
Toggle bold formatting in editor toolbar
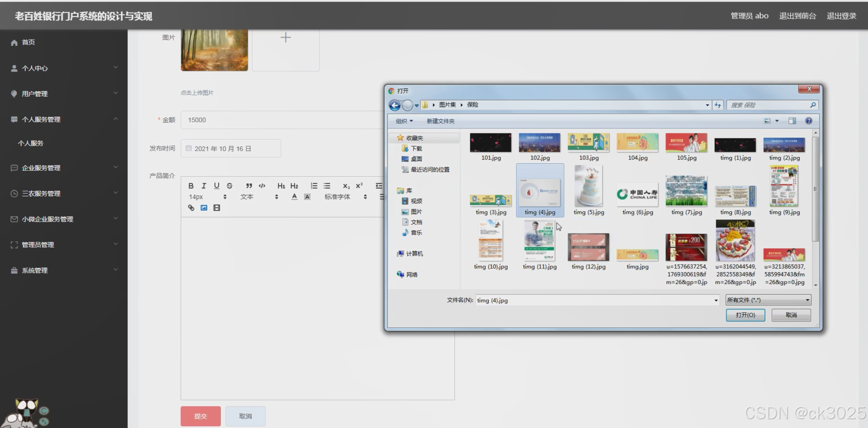point(191,186)
